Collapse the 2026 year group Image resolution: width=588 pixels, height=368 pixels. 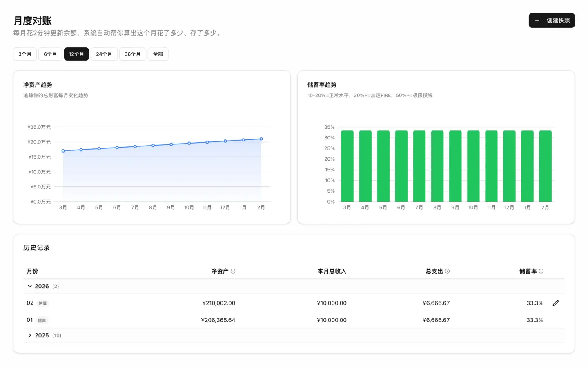click(x=30, y=286)
